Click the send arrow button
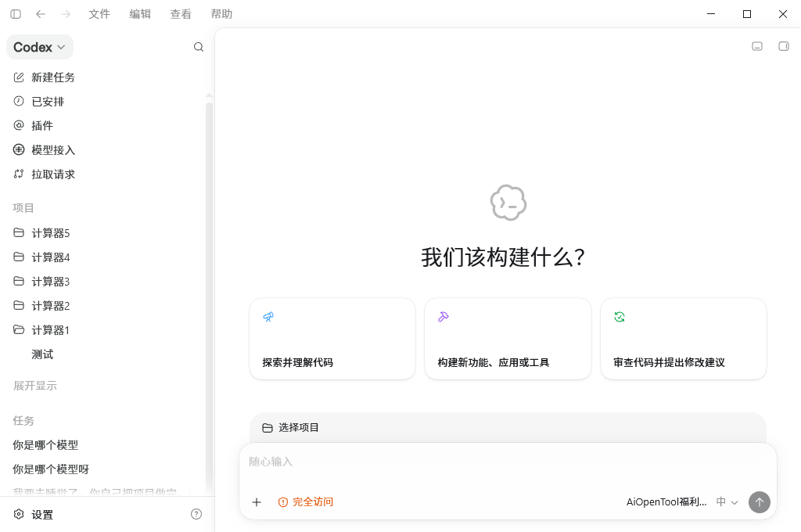The width and height of the screenshot is (801, 532). (759, 502)
